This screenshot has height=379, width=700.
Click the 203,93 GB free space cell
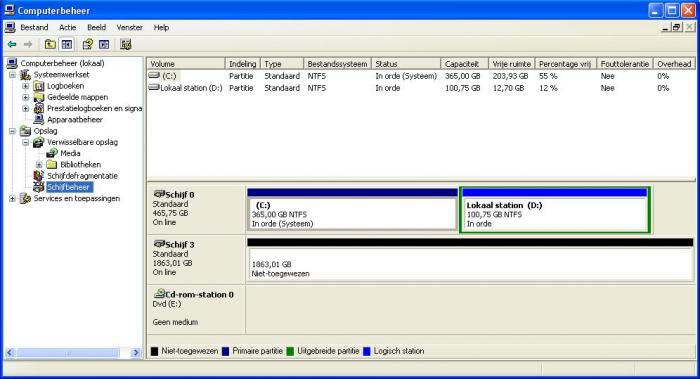tap(510, 76)
